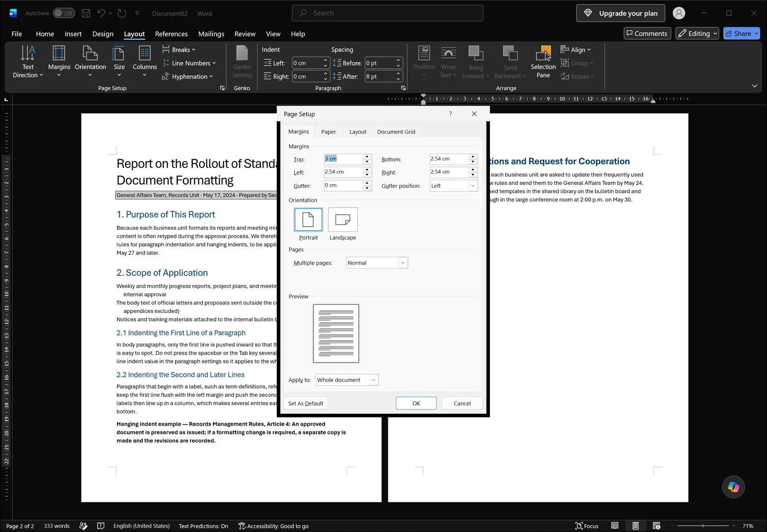The height and width of the screenshot is (532, 767).
Task: Switch to Web Layout view icon
Action: pos(656,526)
